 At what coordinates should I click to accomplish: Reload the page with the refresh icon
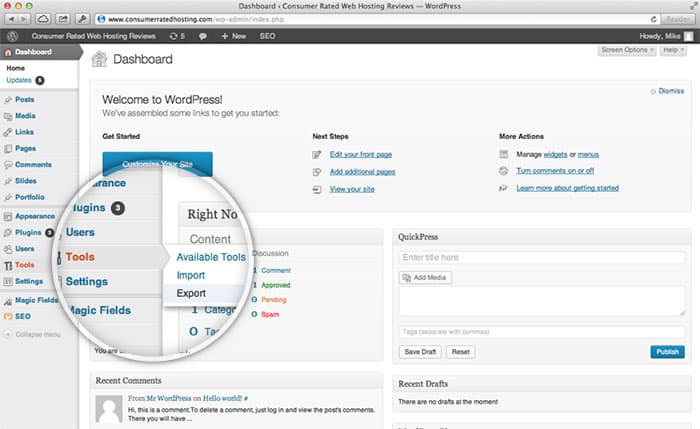tap(653, 19)
